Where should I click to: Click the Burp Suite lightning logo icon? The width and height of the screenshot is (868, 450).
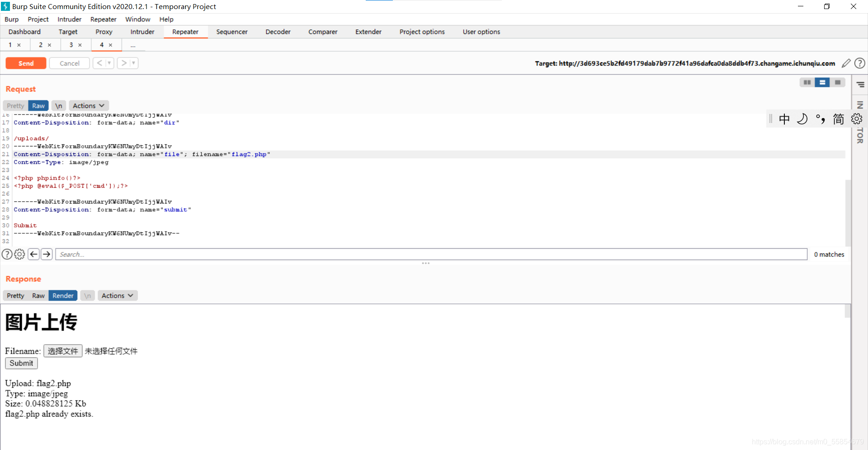coord(5,6)
